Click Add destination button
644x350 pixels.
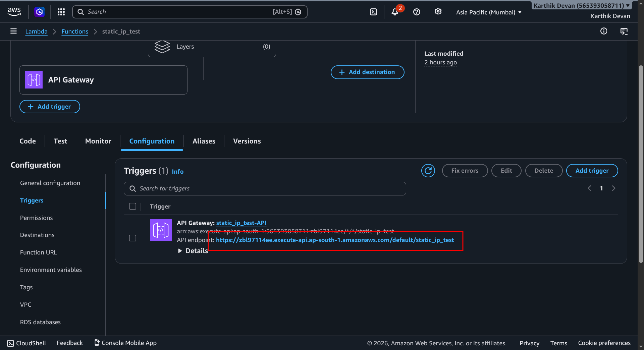(367, 72)
